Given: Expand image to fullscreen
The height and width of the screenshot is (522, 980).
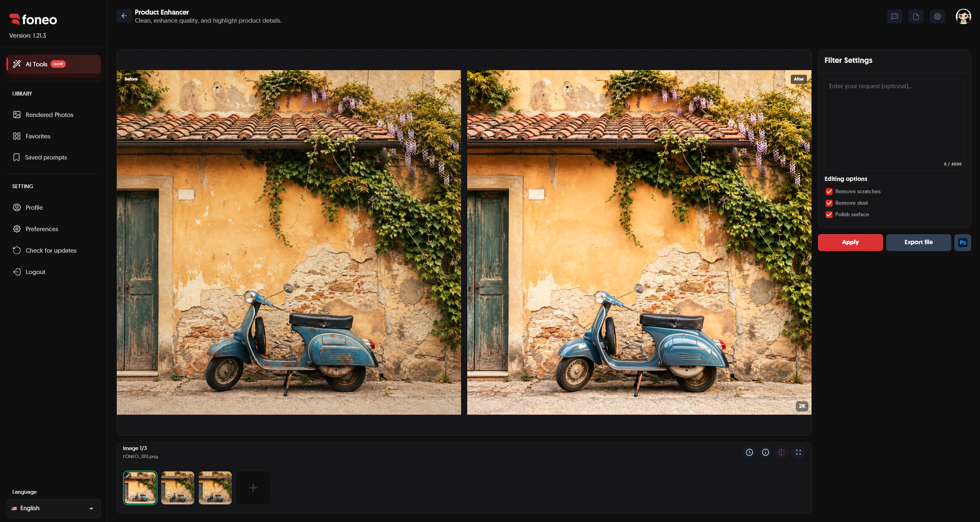Looking at the screenshot, I should [x=798, y=452].
